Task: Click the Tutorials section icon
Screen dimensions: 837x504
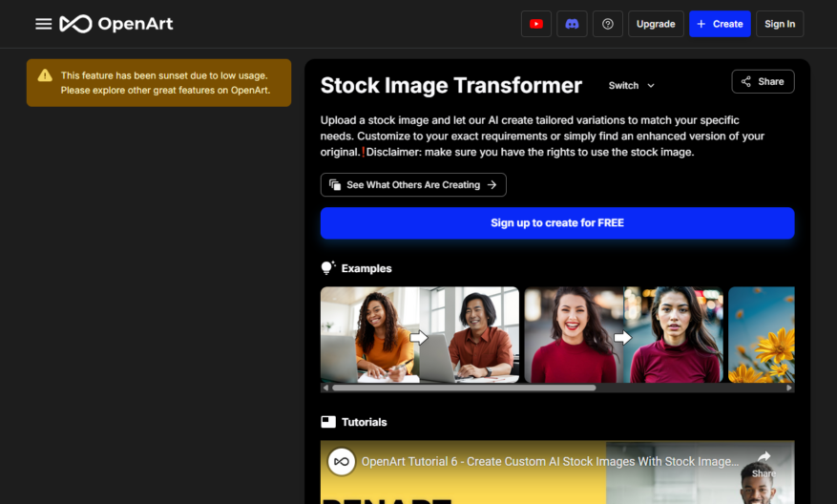Action: point(328,422)
